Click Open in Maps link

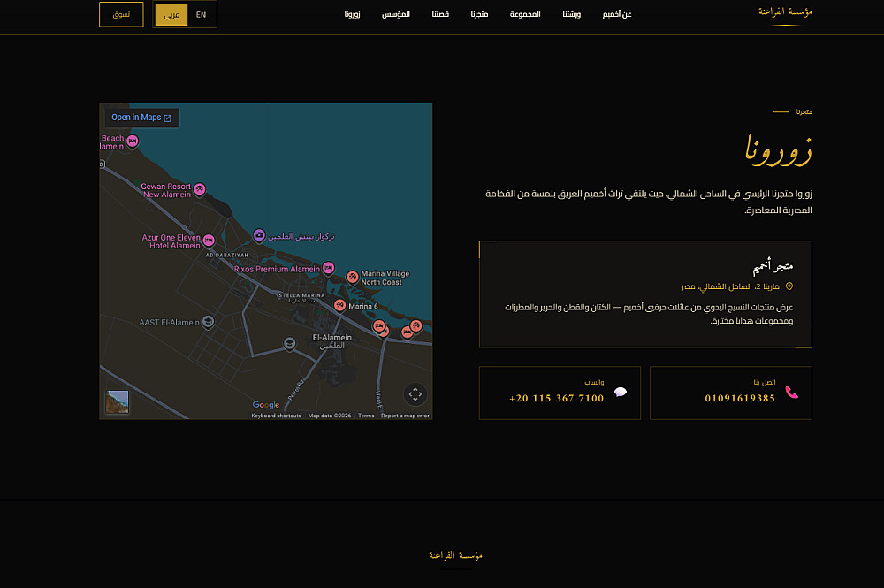(x=141, y=118)
